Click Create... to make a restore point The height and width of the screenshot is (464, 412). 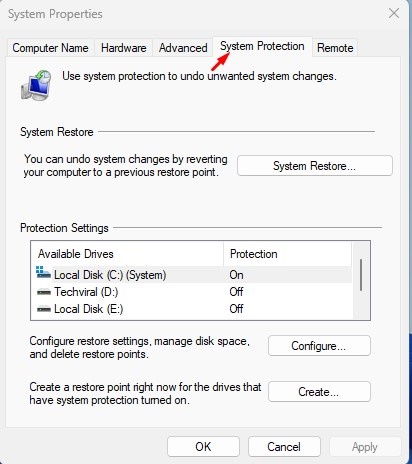tap(319, 392)
